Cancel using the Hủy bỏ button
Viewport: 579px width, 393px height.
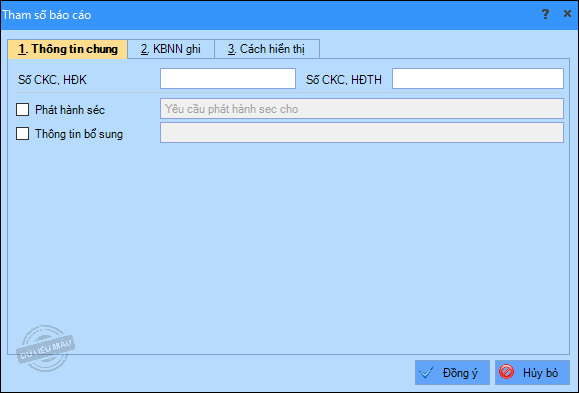pyautogui.click(x=532, y=372)
